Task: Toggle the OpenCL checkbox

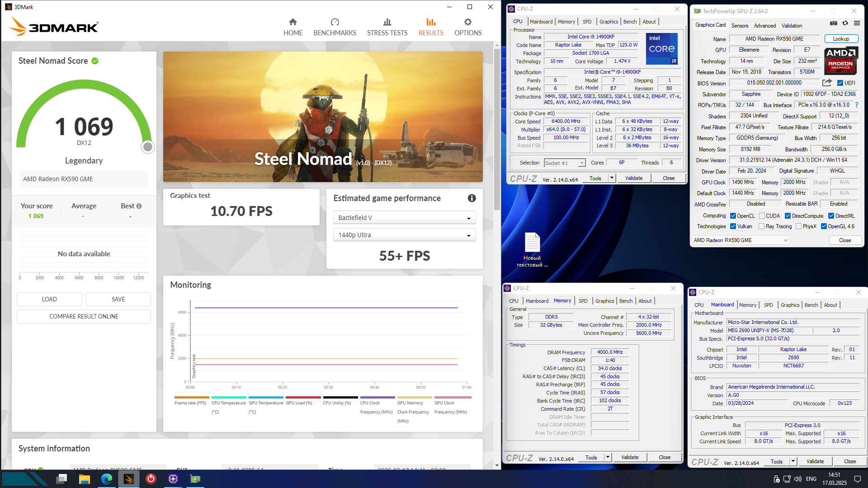Action: click(x=733, y=216)
